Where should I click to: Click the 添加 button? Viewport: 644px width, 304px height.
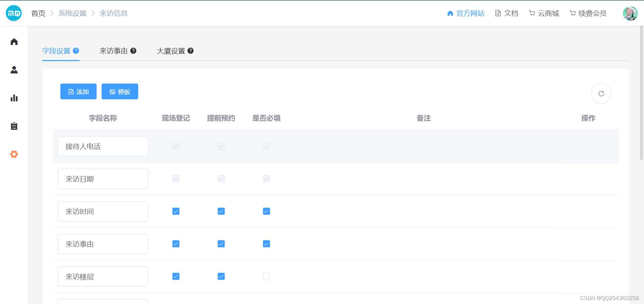pyautogui.click(x=78, y=92)
